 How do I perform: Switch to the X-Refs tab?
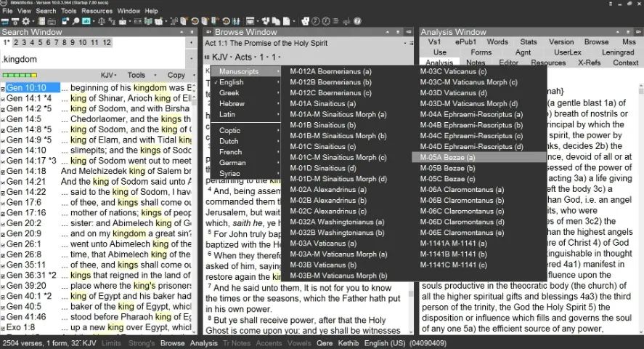tap(589, 63)
